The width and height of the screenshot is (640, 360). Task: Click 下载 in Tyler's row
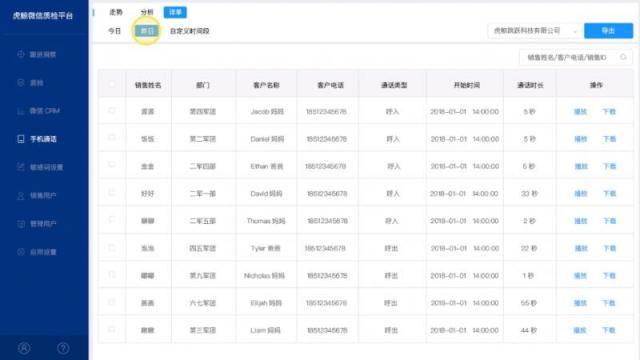(609, 248)
